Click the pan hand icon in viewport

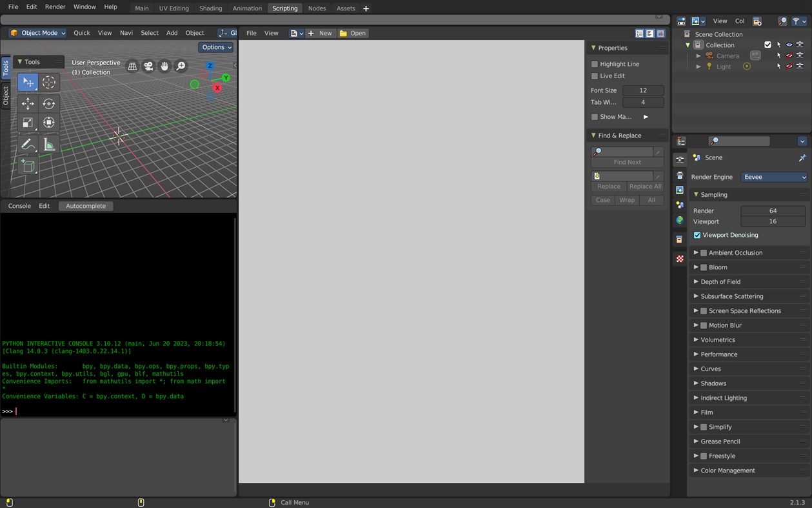coord(164,66)
